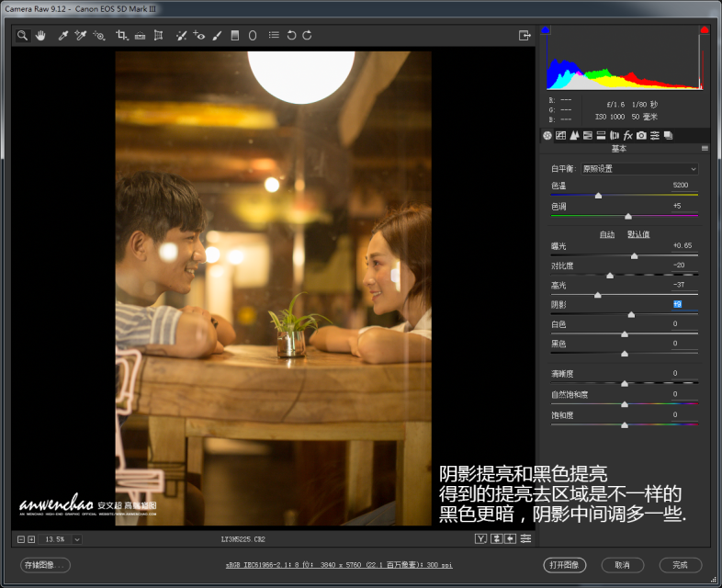This screenshot has width=722, height=588.
Task: Select the Zoom tool
Action: [x=22, y=36]
